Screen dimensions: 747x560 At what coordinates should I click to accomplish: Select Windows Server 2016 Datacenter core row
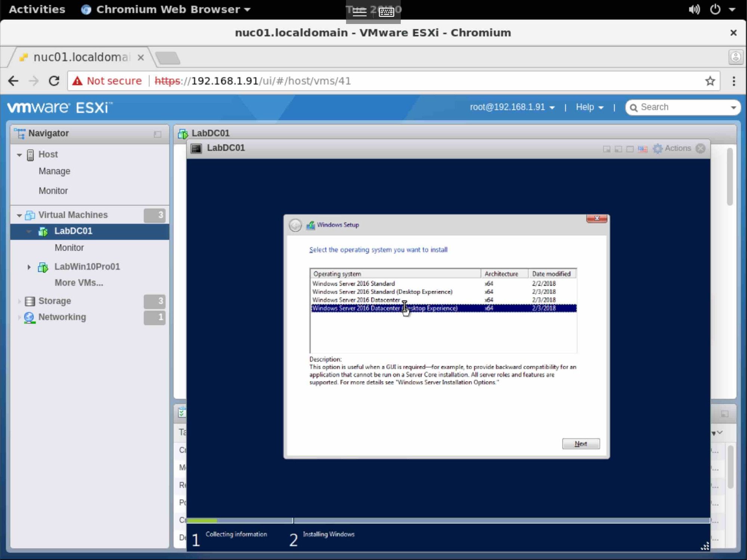[x=444, y=300]
